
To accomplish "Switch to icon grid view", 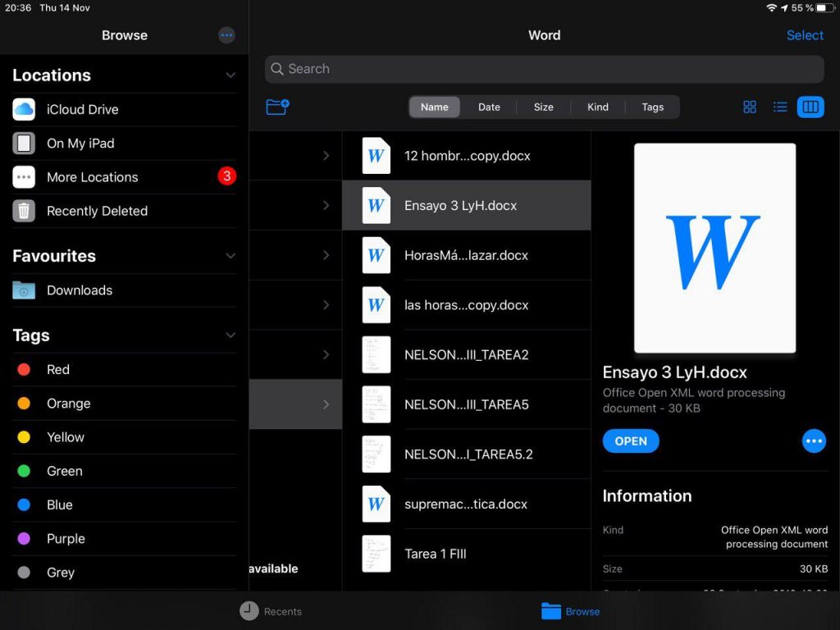I will point(749,107).
